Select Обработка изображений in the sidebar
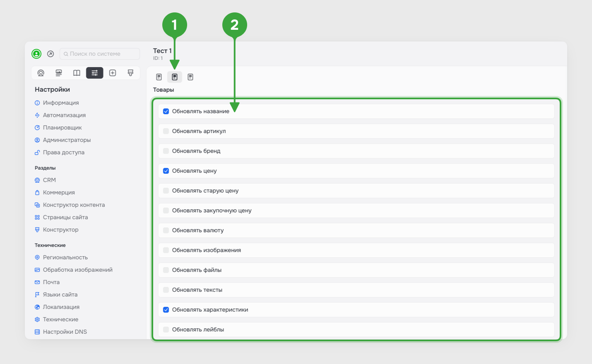592x364 pixels. [x=78, y=270]
